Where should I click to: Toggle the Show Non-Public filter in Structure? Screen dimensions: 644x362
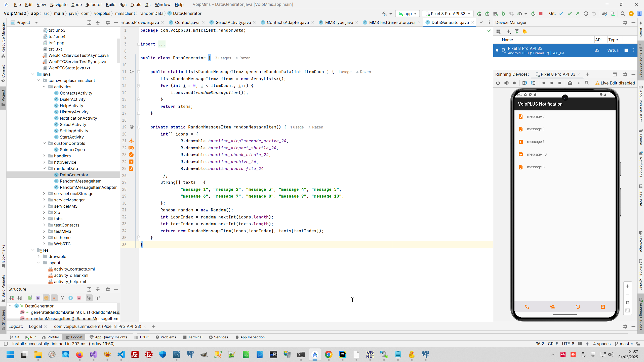pyautogui.click(x=54, y=298)
